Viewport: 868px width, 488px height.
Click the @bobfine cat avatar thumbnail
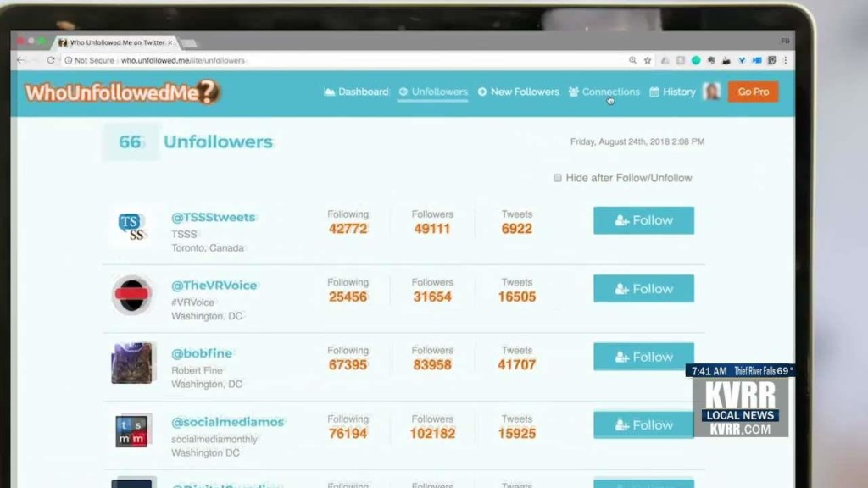pyautogui.click(x=131, y=363)
